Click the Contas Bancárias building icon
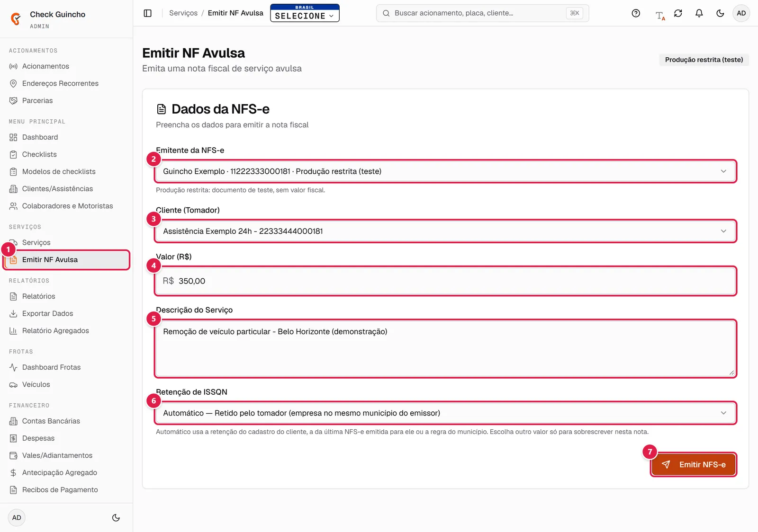This screenshot has height=532, width=758. [13, 421]
